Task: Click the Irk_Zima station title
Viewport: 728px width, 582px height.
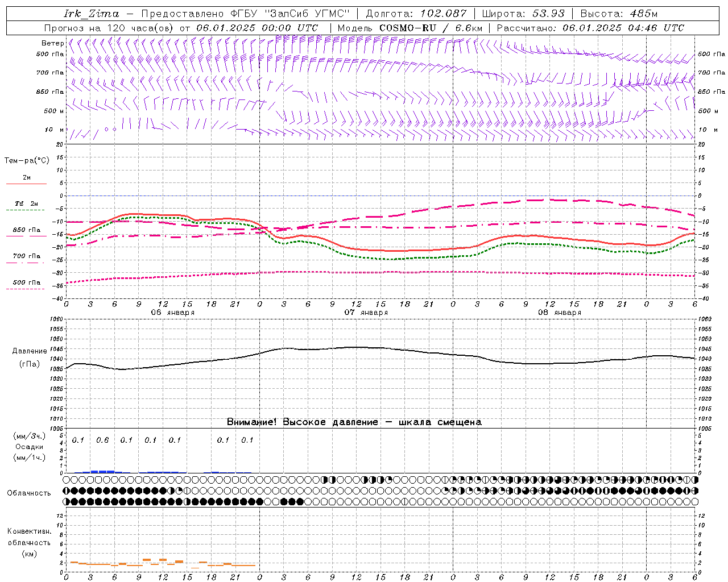Action: coord(91,14)
